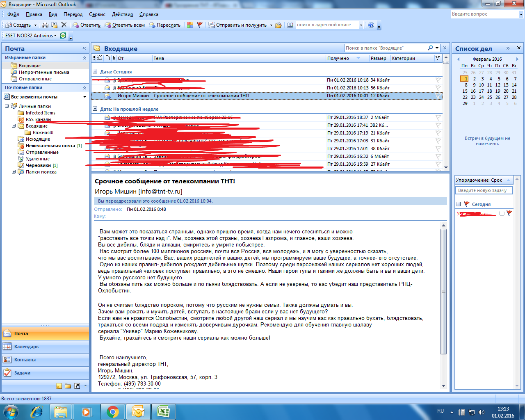
Task: Click the Переслать forward button
Action: (x=164, y=25)
